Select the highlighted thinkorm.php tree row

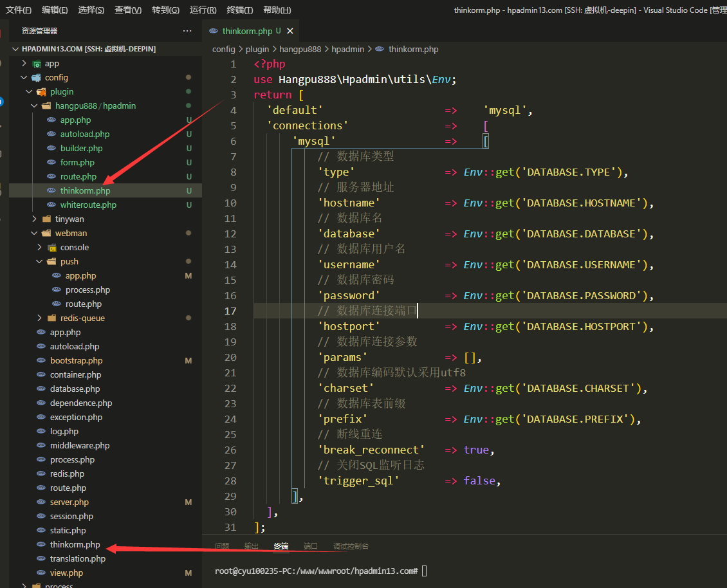click(x=106, y=190)
